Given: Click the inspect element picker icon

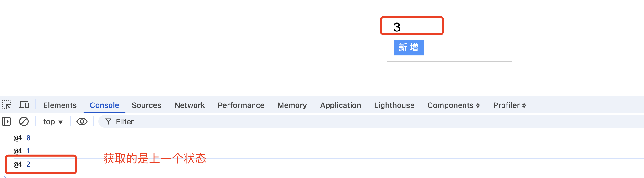Looking at the screenshot, I should click(6, 105).
